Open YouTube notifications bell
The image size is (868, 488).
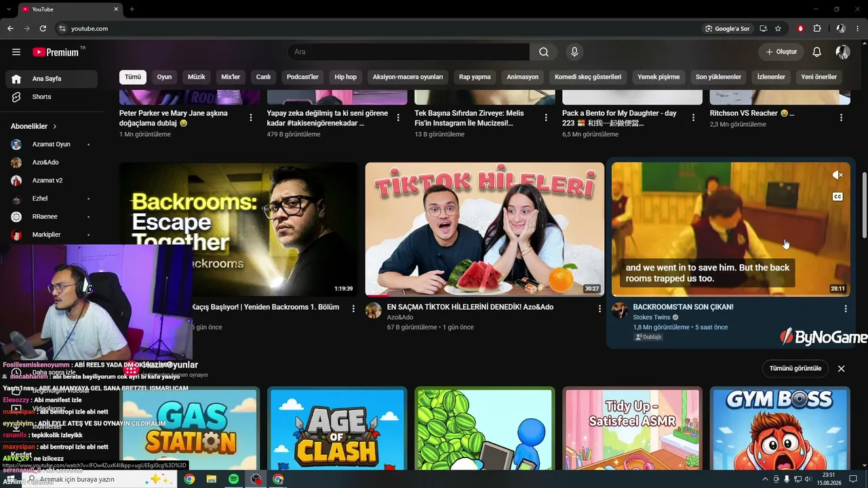tap(817, 52)
